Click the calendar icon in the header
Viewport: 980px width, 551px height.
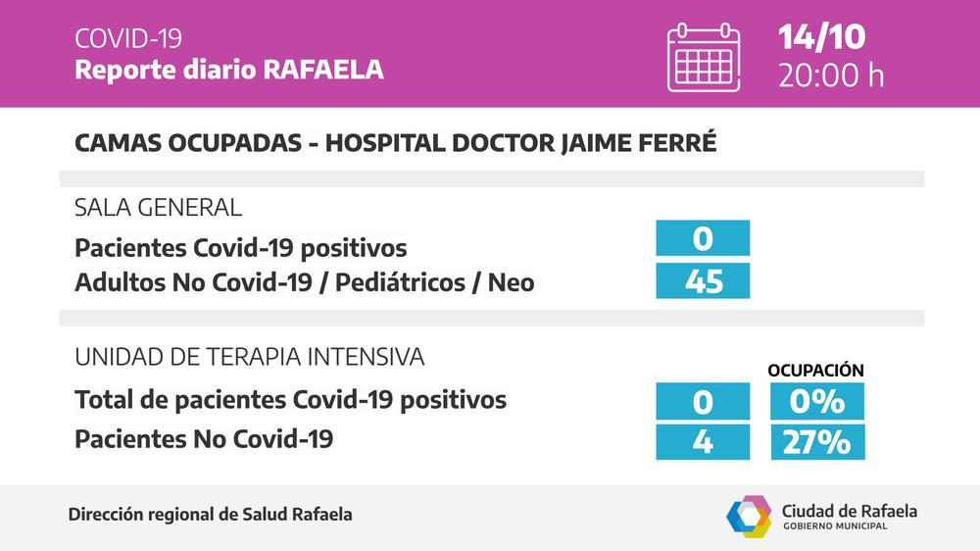point(703,58)
